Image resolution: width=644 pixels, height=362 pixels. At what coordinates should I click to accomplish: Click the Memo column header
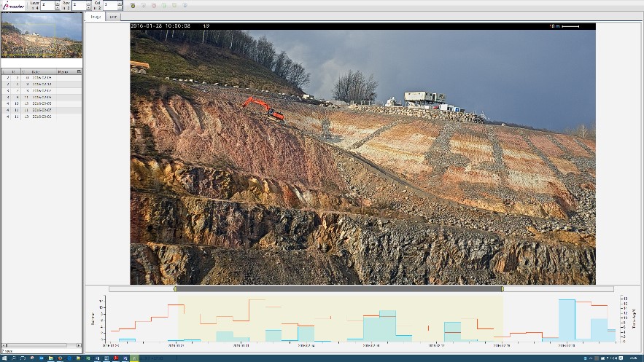(x=65, y=72)
